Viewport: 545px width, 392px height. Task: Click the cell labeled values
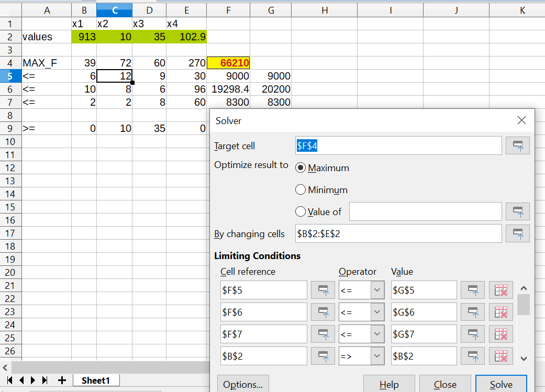[47, 37]
